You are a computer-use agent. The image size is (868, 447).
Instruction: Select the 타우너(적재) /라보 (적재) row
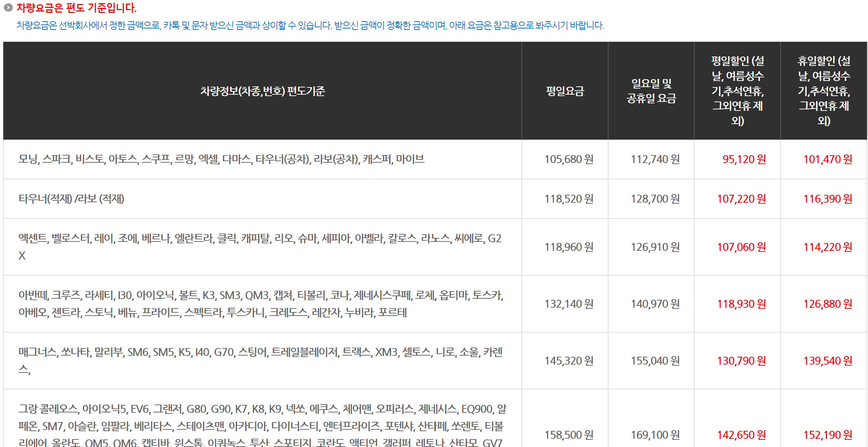pyautogui.click(x=71, y=199)
